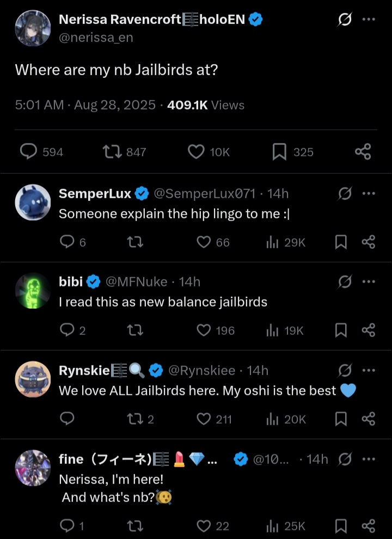Like Nerissa's main post
Viewport: 392px width, 539px height.
[196, 151]
